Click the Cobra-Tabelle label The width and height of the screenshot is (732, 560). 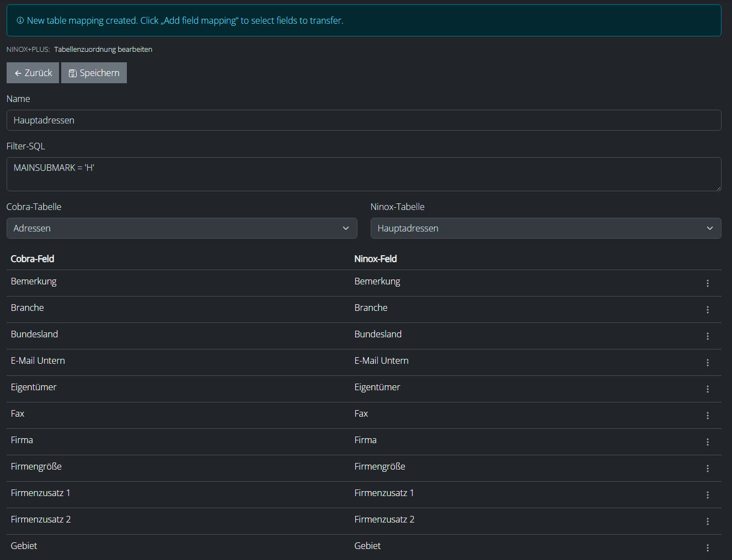[34, 207]
